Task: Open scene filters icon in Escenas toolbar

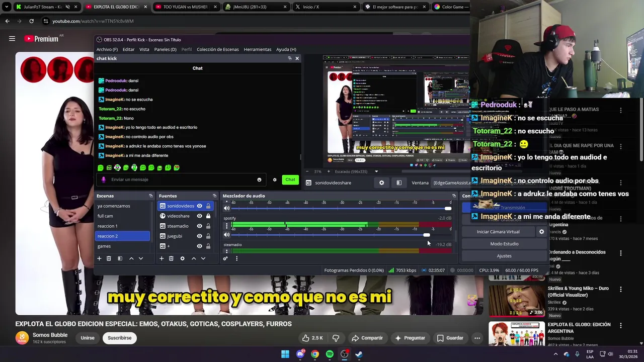Action: click(120, 258)
